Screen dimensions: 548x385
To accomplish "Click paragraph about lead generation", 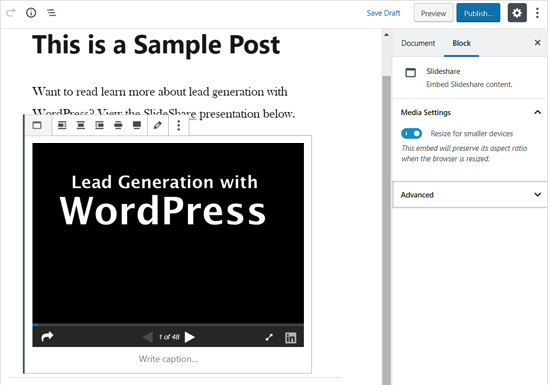I will 164,102.
